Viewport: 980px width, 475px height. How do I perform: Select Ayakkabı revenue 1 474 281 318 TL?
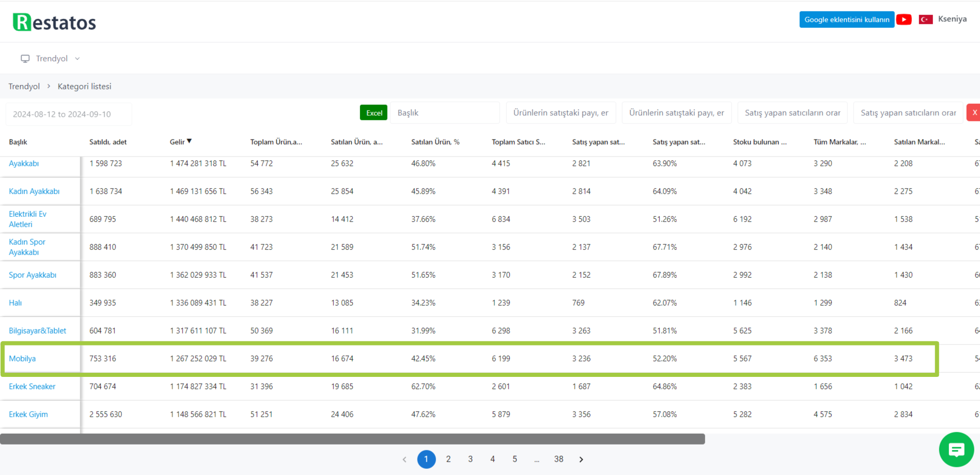click(x=198, y=164)
